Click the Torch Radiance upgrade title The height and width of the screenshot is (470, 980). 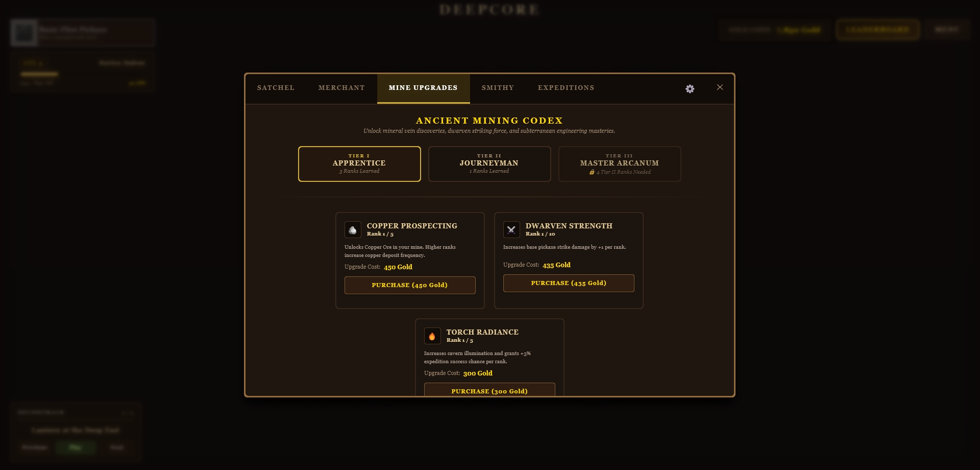tap(482, 332)
